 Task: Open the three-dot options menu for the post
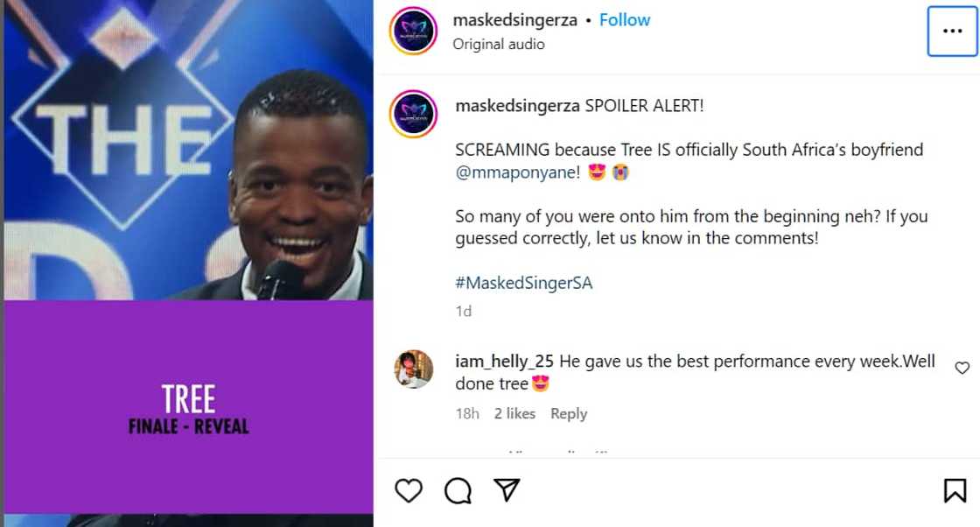coord(951,29)
